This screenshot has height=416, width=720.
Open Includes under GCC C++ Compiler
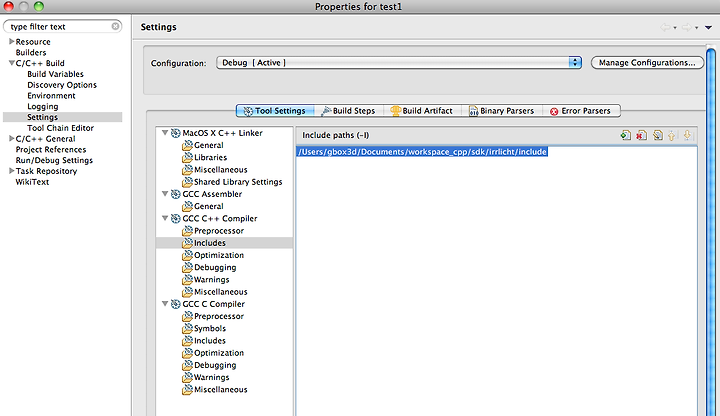209,243
